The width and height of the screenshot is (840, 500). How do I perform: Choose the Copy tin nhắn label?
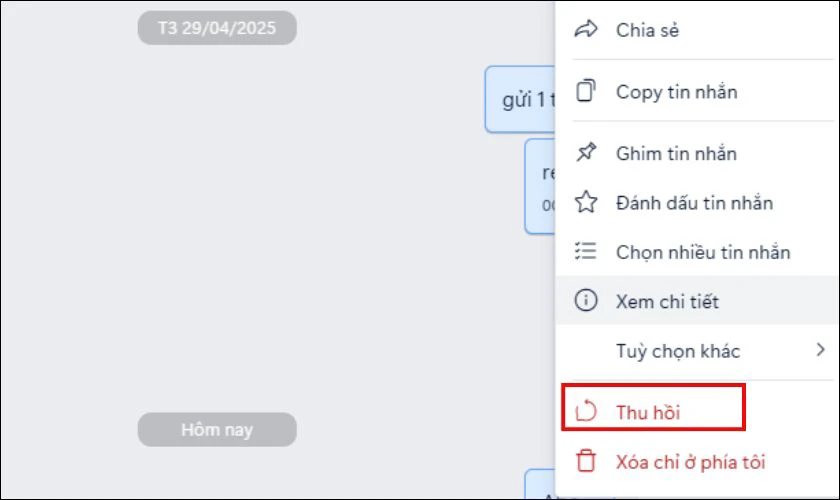pos(677,92)
